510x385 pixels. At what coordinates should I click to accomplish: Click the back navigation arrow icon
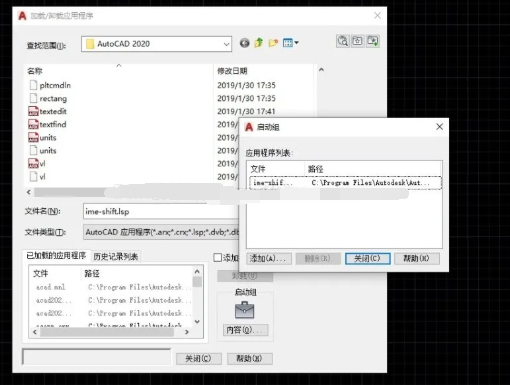coord(244,43)
